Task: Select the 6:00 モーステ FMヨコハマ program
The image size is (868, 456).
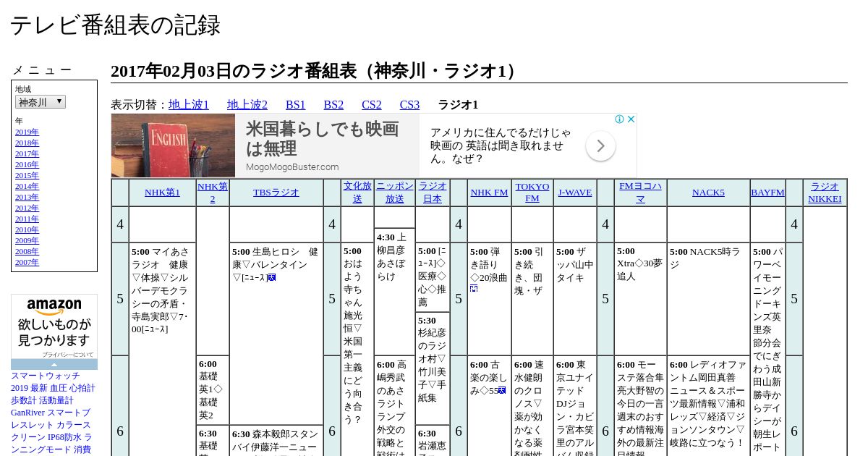Action: (640, 406)
